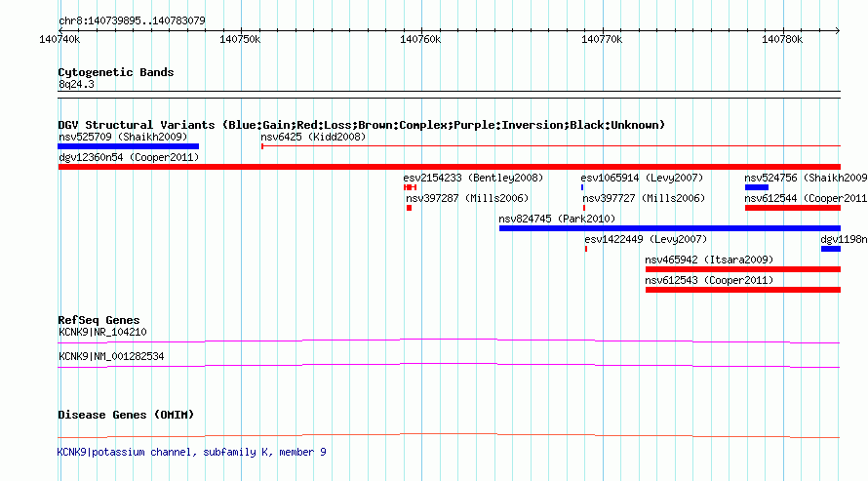The image size is (868, 481).
Task: Click the red nsv612543 loss bar
Action: coord(743,290)
